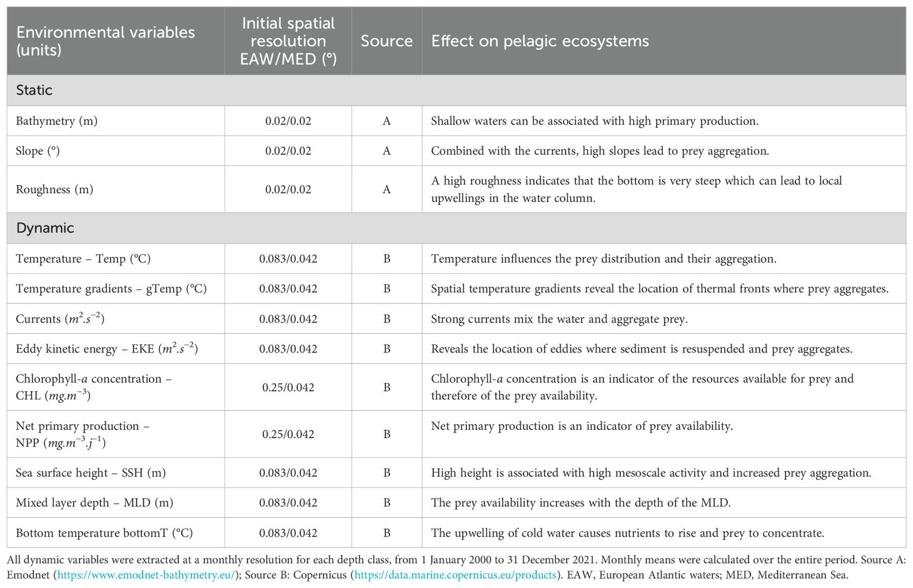Click the 0.083/0.042 value in Sea surface height row
Viewport: 913px width, 588px height.
pyautogui.click(x=288, y=473)
